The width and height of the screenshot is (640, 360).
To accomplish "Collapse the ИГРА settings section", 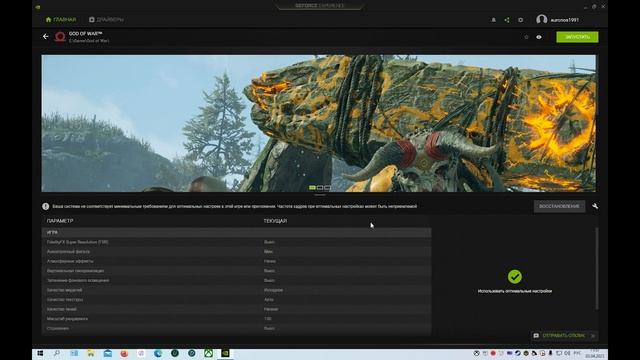I will tap(236, 232).
